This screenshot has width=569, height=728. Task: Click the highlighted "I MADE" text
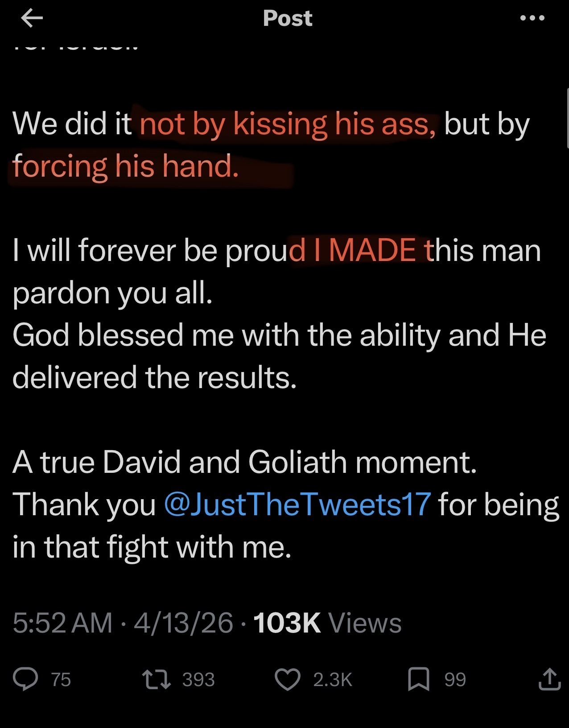click(x=371, y=250)
